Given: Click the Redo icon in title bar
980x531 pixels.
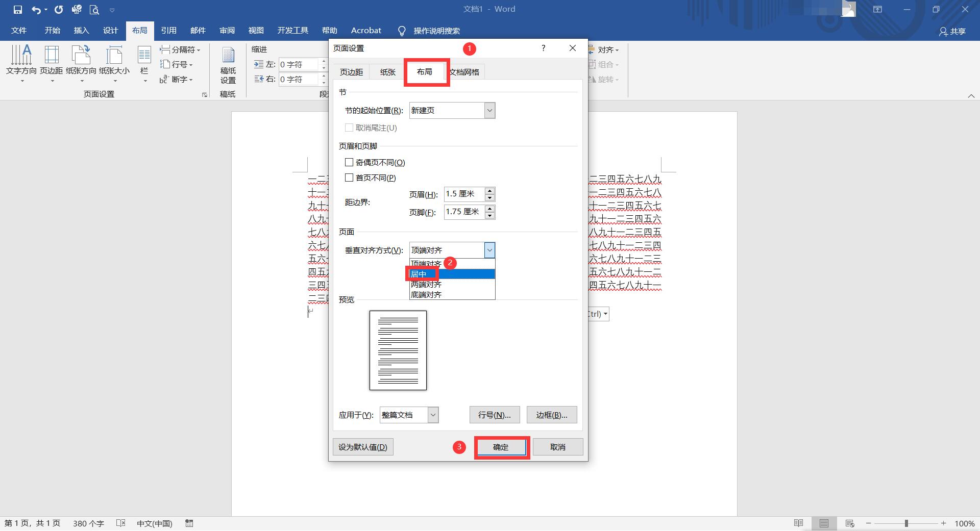Looking at the screenshot, I should 59,10.
